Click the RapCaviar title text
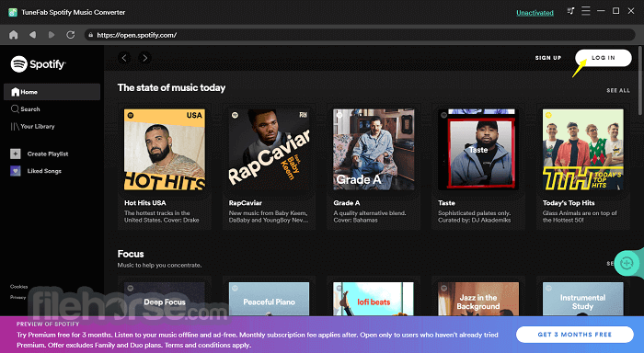 (x=246, y=203)
